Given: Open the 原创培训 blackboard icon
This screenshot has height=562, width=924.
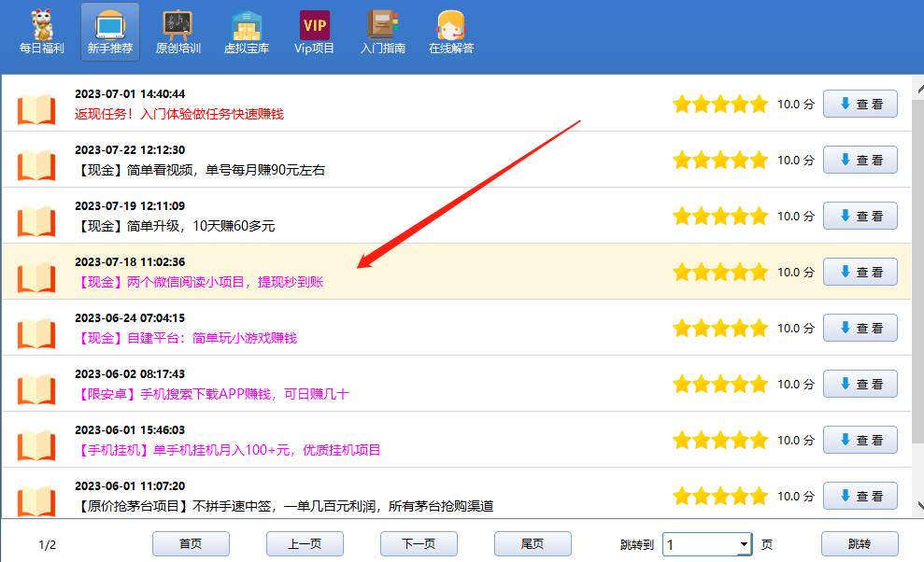Looking at the screenshot, I should click(x=178, y=33).
